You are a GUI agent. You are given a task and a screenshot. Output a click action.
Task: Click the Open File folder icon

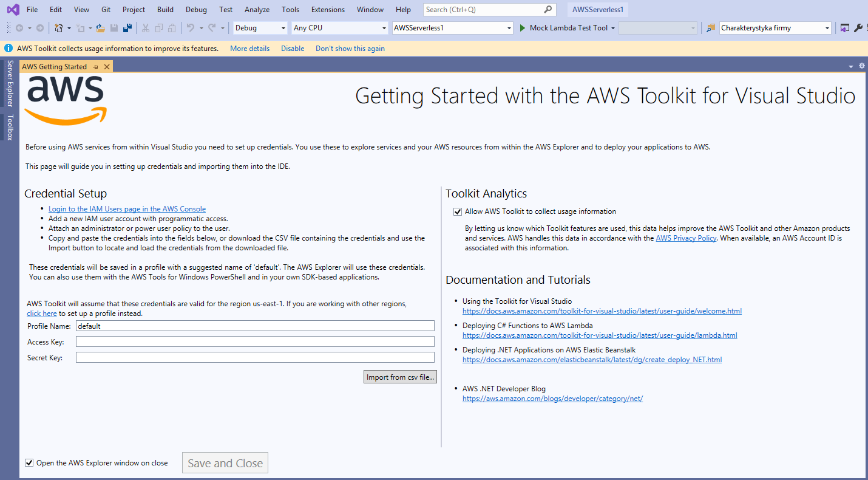[x=101, y=28]
